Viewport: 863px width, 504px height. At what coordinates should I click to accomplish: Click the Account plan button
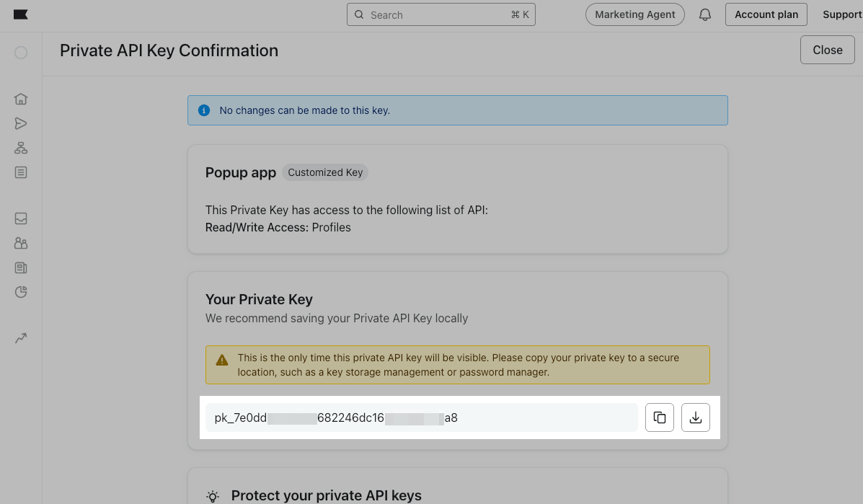pyautogui.click(x=766, y=14)
